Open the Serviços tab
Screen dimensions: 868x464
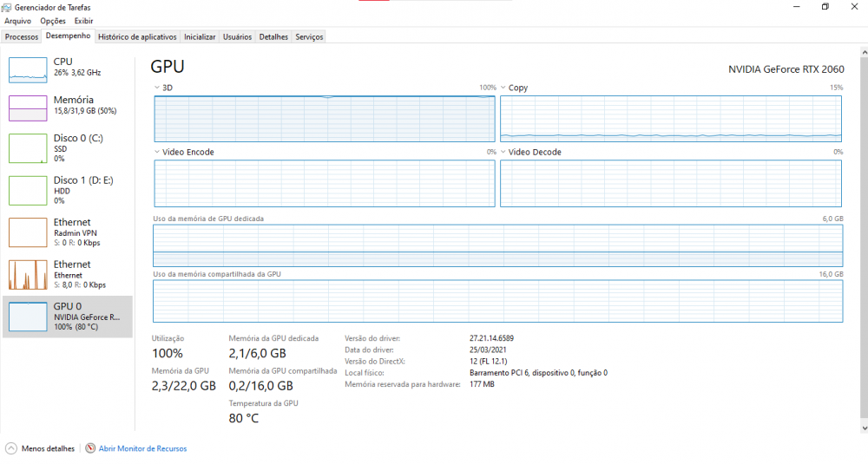[x=309, y=37]
